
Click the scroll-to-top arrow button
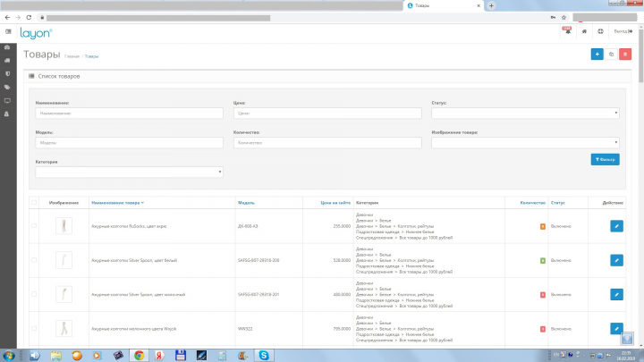(627, 338)
